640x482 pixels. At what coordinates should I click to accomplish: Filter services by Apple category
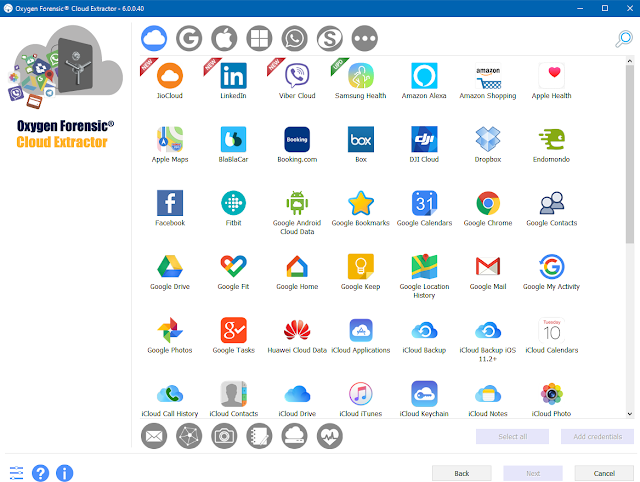click(224, 38)
